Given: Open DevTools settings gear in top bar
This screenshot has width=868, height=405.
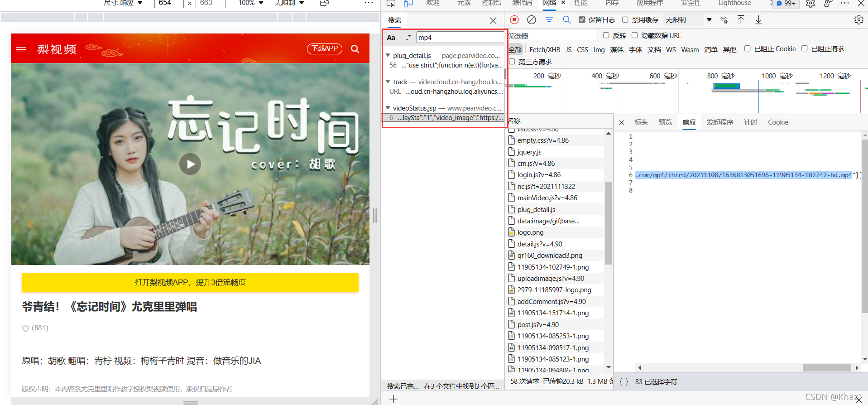Looking at the screenshot, I should [810, 3].
